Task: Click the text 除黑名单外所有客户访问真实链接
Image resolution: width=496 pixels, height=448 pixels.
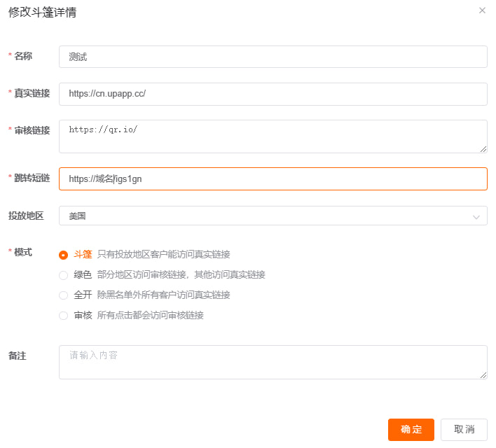Action: point(163,295)
